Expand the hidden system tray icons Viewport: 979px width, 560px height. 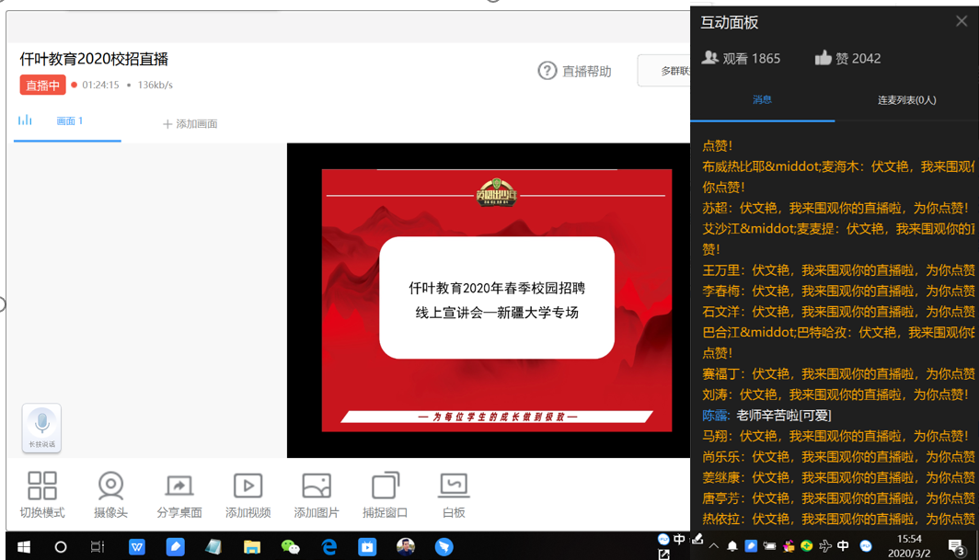pyautogui.click(x=714, y=546)
